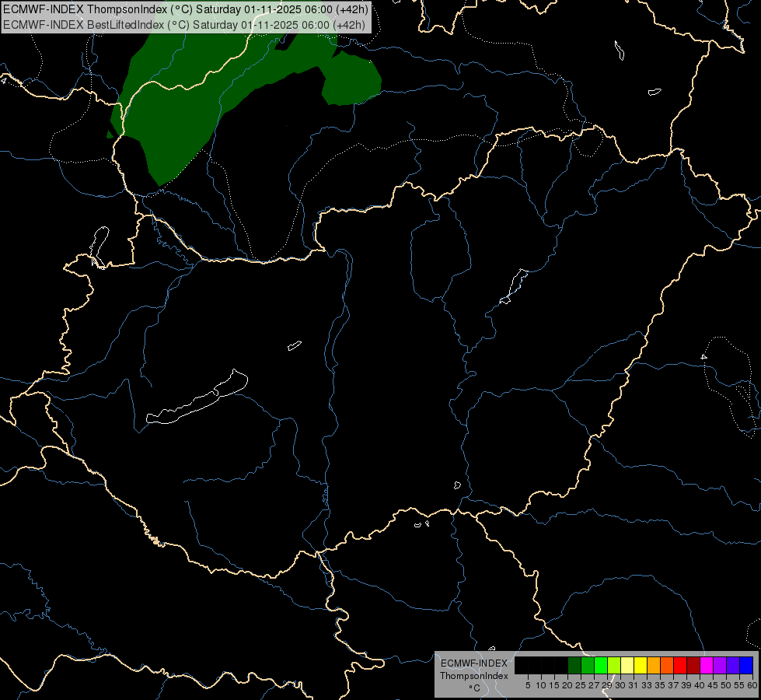Click the BestLiftedIndex title line at top
Screen dimensions: 761x700
(184, 25)
